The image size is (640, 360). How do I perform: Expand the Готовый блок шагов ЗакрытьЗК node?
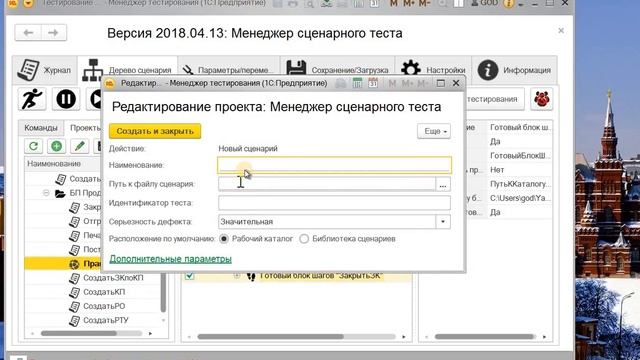click(x=237, y=276)
